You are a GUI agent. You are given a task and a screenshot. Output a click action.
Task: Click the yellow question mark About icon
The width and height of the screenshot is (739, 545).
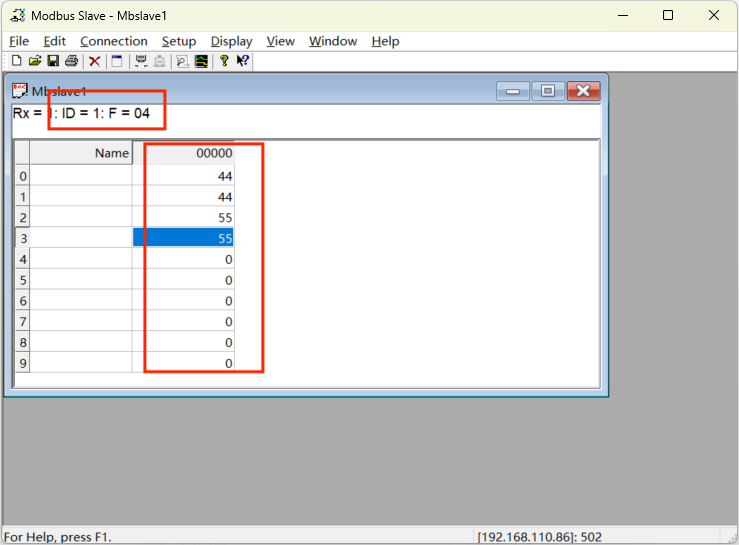click(225, 61)
